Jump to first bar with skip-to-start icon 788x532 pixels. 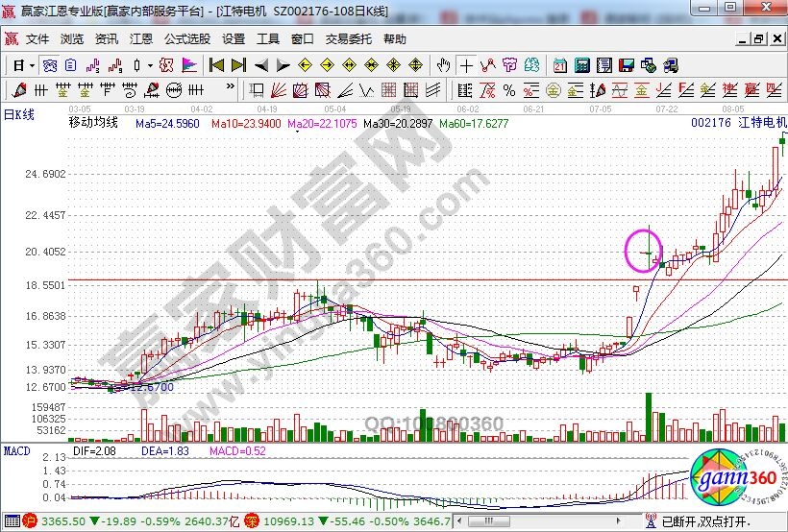[216, 65]
